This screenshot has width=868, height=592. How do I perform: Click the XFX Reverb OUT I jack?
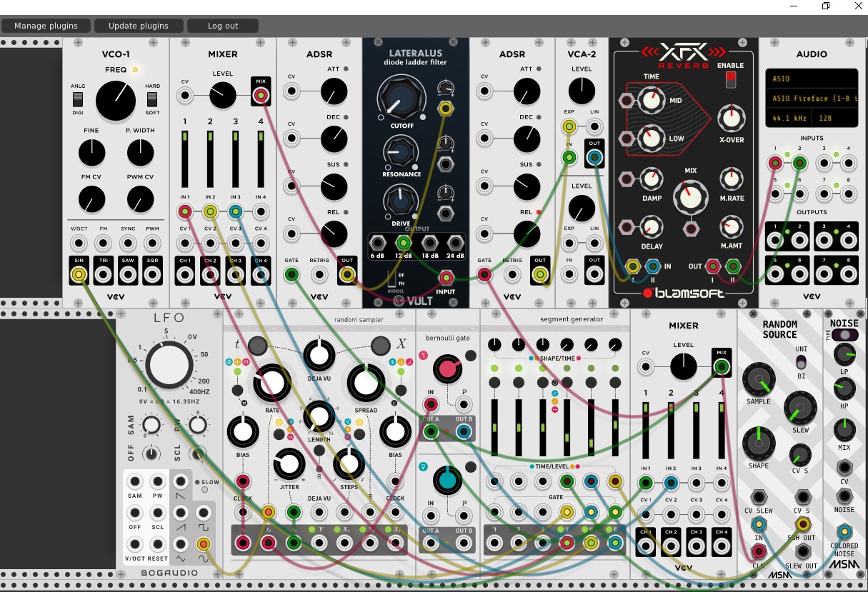point(713,266)
